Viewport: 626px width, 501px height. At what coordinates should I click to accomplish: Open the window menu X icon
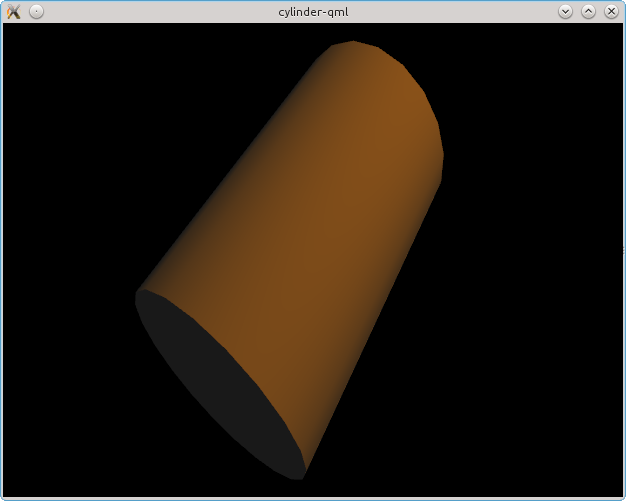tap(13, 11)
